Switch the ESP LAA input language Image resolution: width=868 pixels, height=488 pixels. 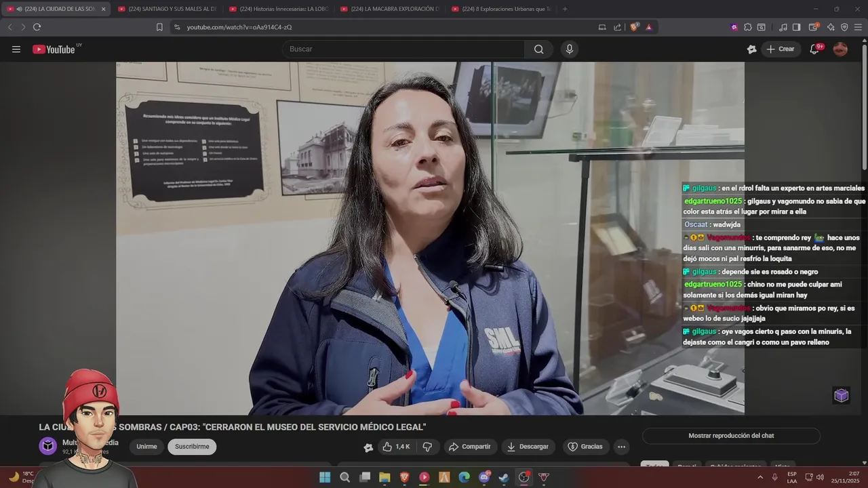click(x=792, y=477)
